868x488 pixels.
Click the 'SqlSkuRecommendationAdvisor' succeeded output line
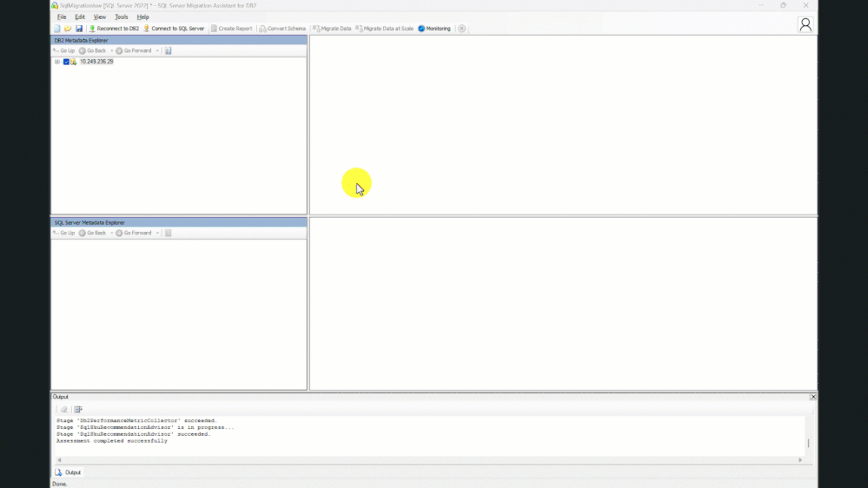pyautogui.click(x=134, y=434)
